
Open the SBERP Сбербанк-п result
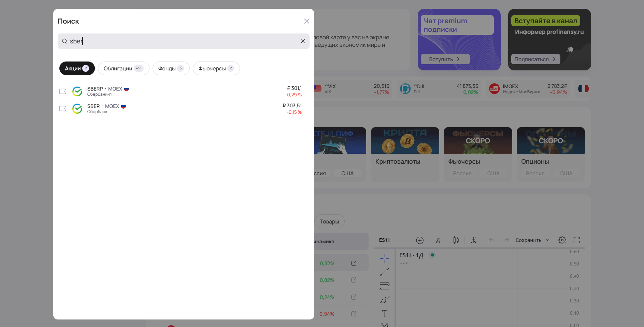point(184,91)
